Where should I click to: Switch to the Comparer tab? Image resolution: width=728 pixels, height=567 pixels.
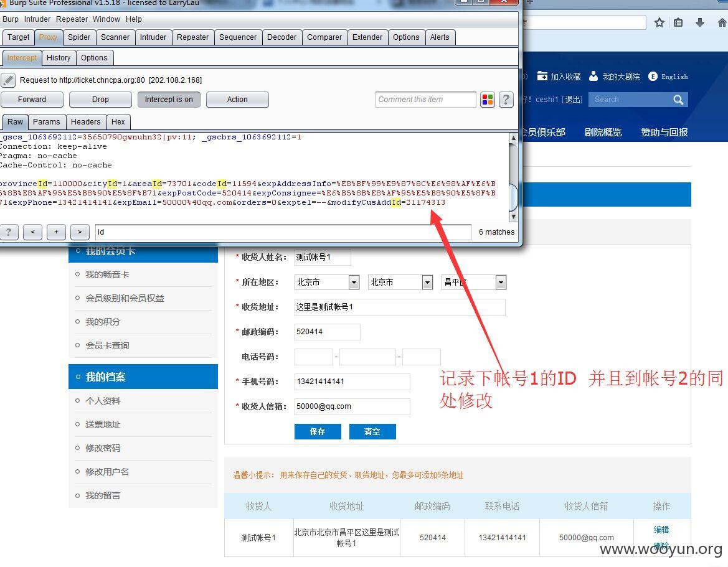[x=324, y=37]
